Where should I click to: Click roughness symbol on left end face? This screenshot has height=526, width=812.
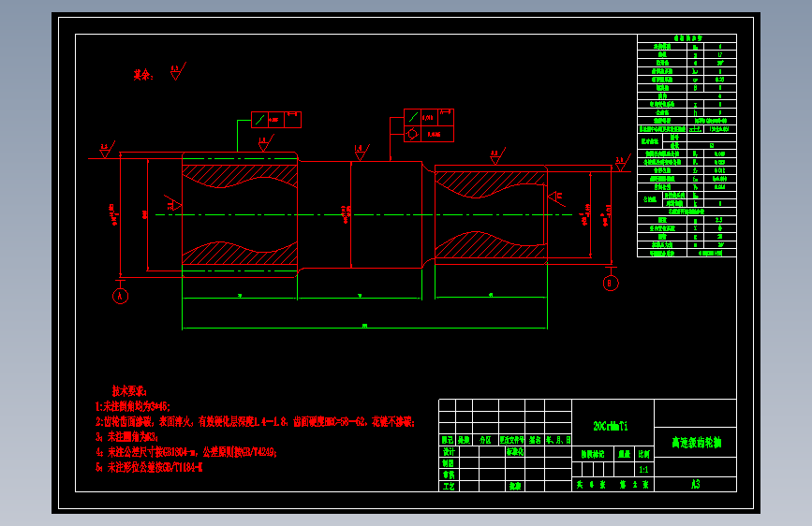point(173,202)
